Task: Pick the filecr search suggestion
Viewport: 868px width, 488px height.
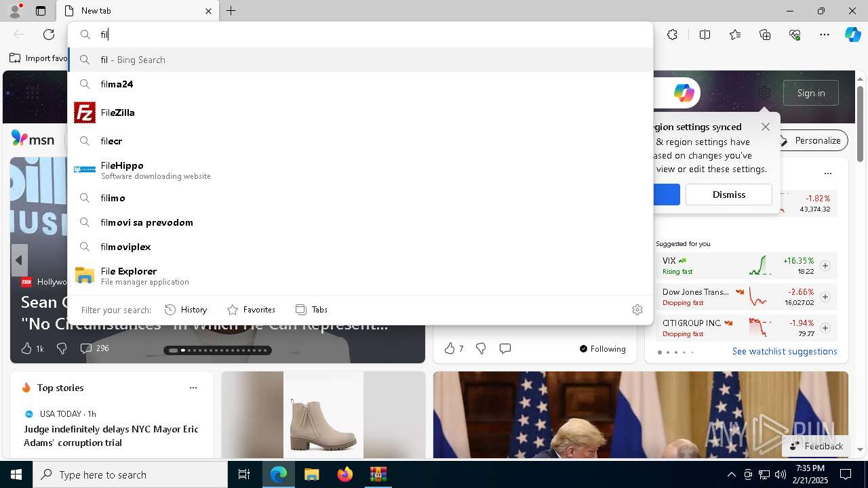Action: pyautogui.click(x=360, y=141)
